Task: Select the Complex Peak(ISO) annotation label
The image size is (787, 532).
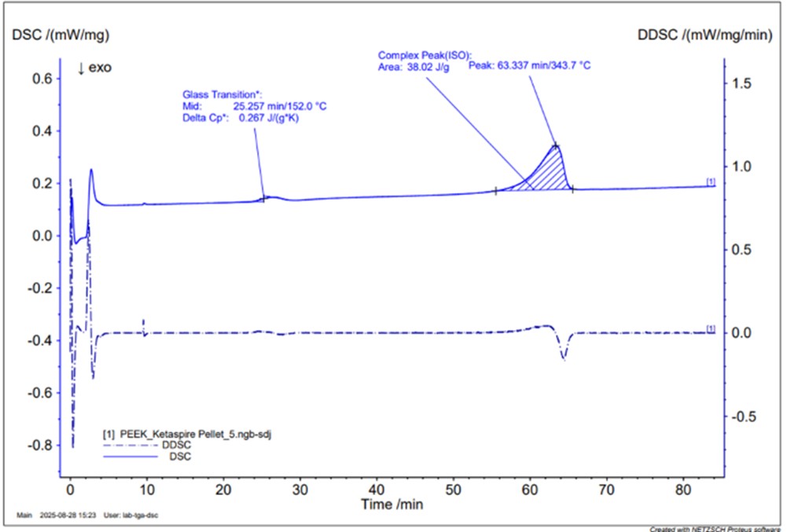Action: pos(425,55)
